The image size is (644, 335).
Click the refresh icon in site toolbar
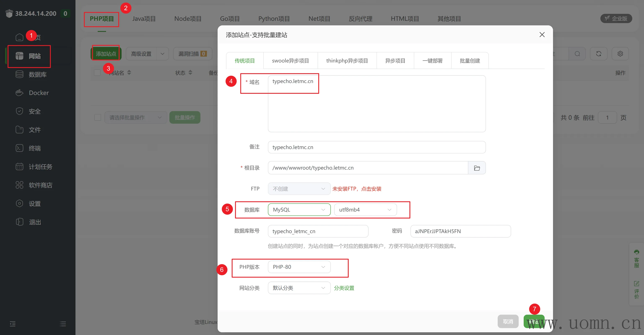(x=599, y=54)
